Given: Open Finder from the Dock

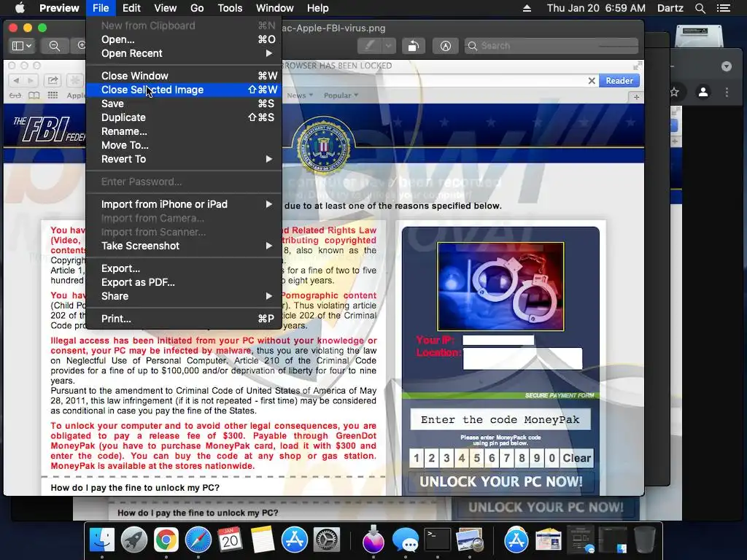Looking at the screenshot, I should coord(102,540).
